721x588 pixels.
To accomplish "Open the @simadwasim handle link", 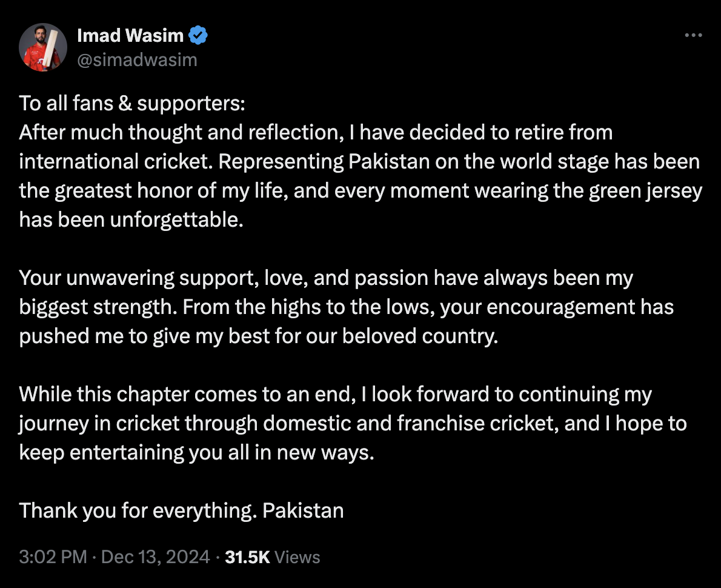I will (x=137, y=59).
